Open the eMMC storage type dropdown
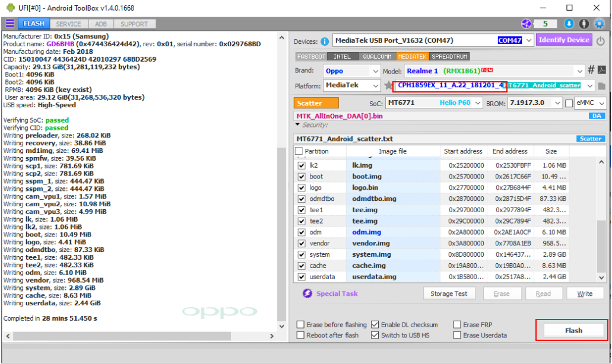 (602, 103)
